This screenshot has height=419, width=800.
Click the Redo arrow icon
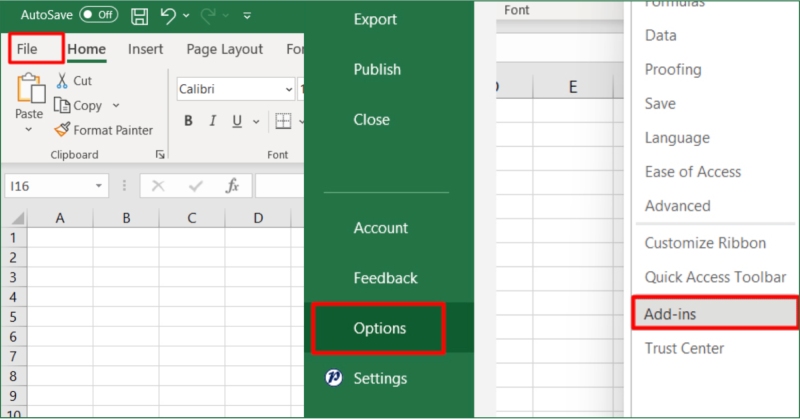[208, 16]
